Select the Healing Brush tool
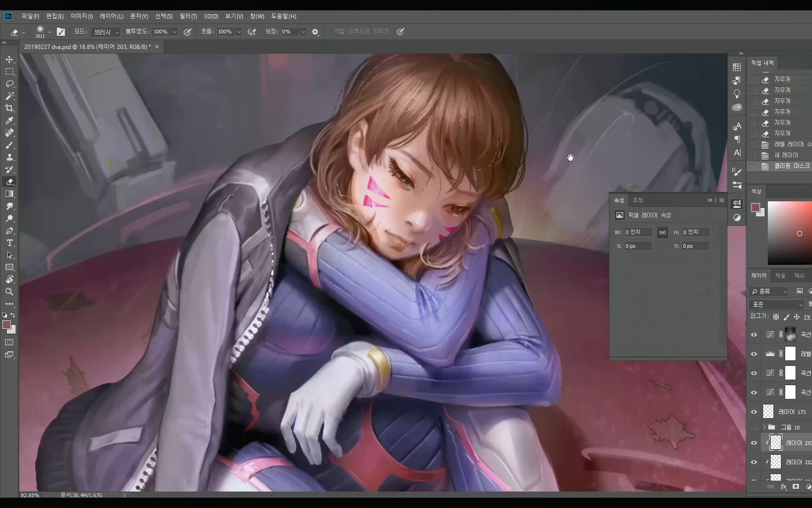This screenshot has width=812, height=508. (x=9, y=133)
